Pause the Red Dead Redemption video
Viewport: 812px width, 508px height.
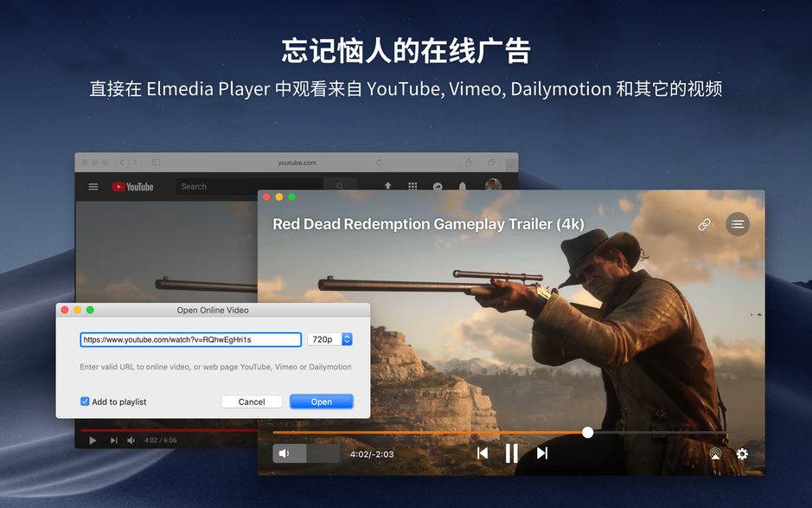pos(511,453)
